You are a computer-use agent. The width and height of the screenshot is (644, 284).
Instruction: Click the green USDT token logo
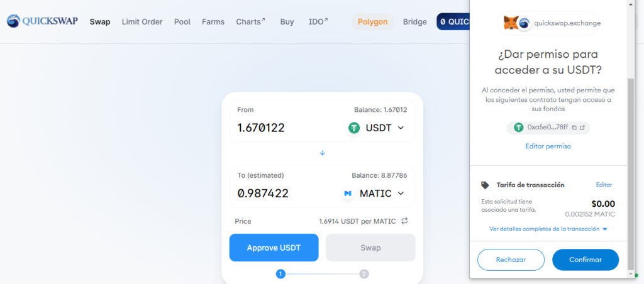(x=354, y=128)
